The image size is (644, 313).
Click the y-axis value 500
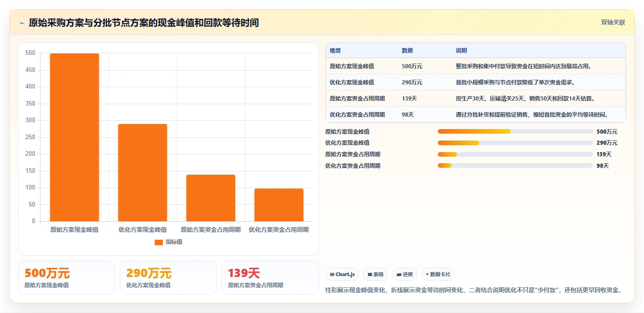click(x=30, y=53)
